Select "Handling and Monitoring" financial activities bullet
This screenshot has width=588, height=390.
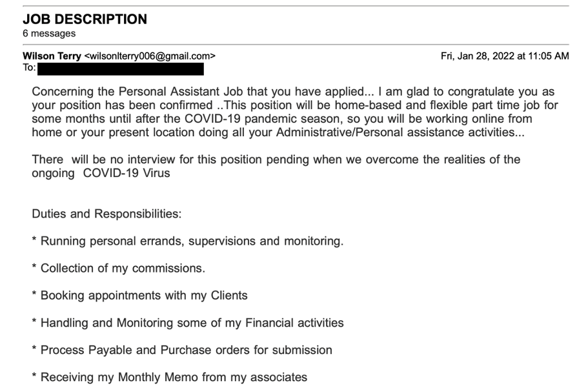tap(192, 322)
